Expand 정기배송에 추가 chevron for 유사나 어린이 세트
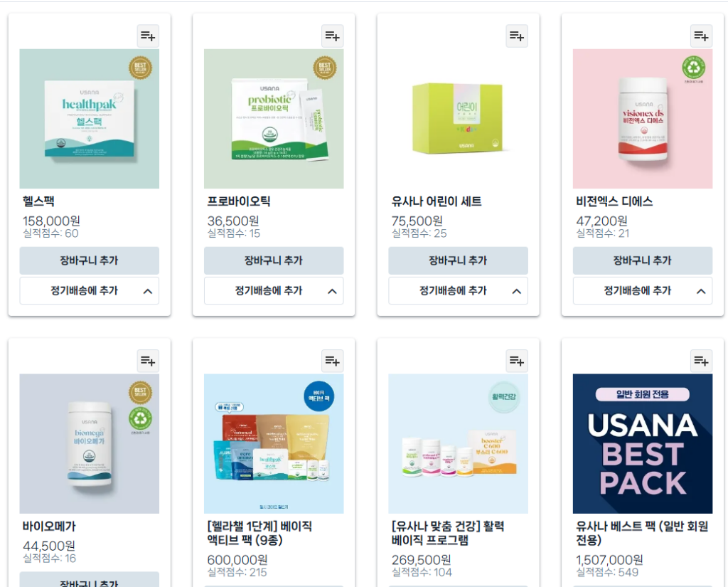The height and width of the screenshot is (587, 728). point(517,292)
